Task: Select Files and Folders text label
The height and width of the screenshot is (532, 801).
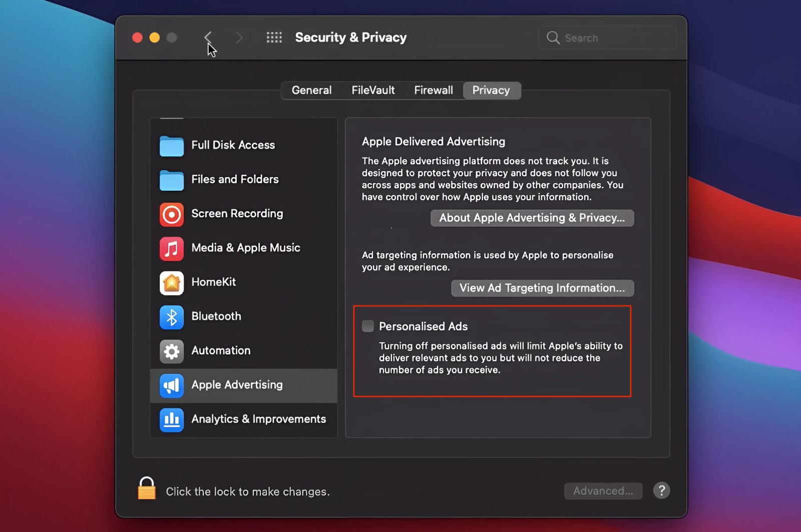Action: (235, 179)
